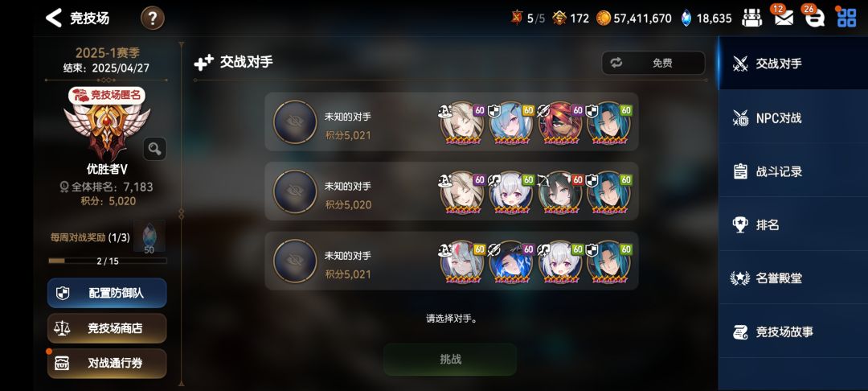The height and width of the screenshot is (391, 868).
Task: Click the magnifier icon beside the rank emblem
Action: [x=154, y=149]
